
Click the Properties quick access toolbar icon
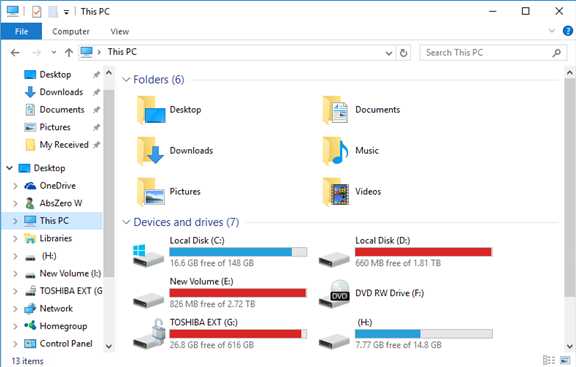[x=36, y=12]
